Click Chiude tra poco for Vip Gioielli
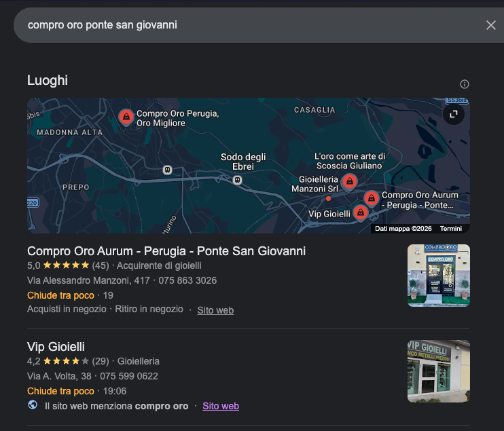The height and width of the screenshot is (431, 504). click(60, 391)
